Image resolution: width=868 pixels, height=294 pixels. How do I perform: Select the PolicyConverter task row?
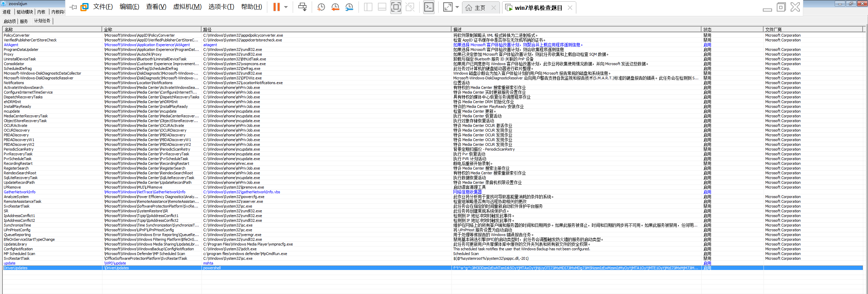pos(433,35)
